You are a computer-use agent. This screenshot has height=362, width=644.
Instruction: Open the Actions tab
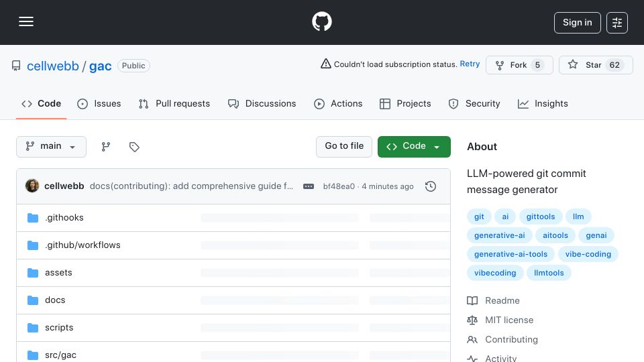pyautogui.click(x=338, y=104)
